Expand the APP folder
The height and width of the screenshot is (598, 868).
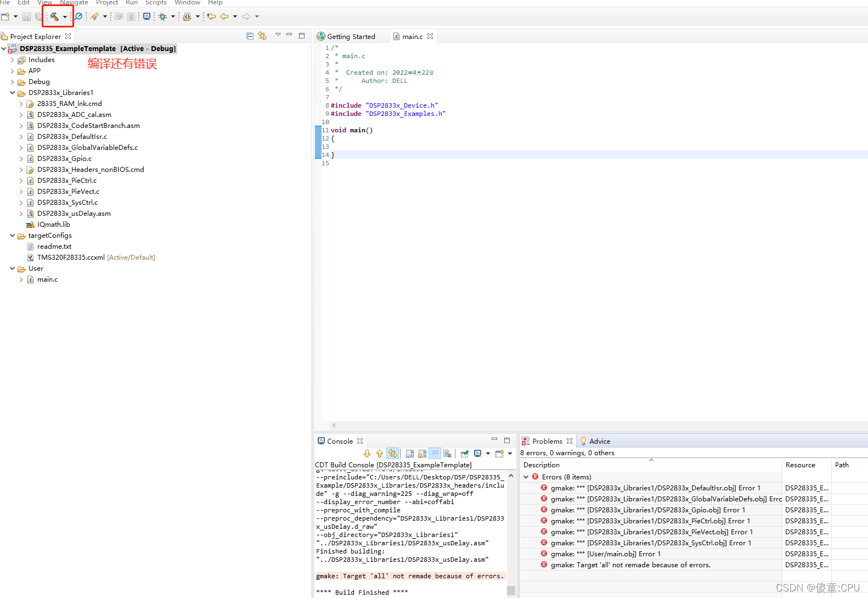pyautogui.click(x=12, y=71)
